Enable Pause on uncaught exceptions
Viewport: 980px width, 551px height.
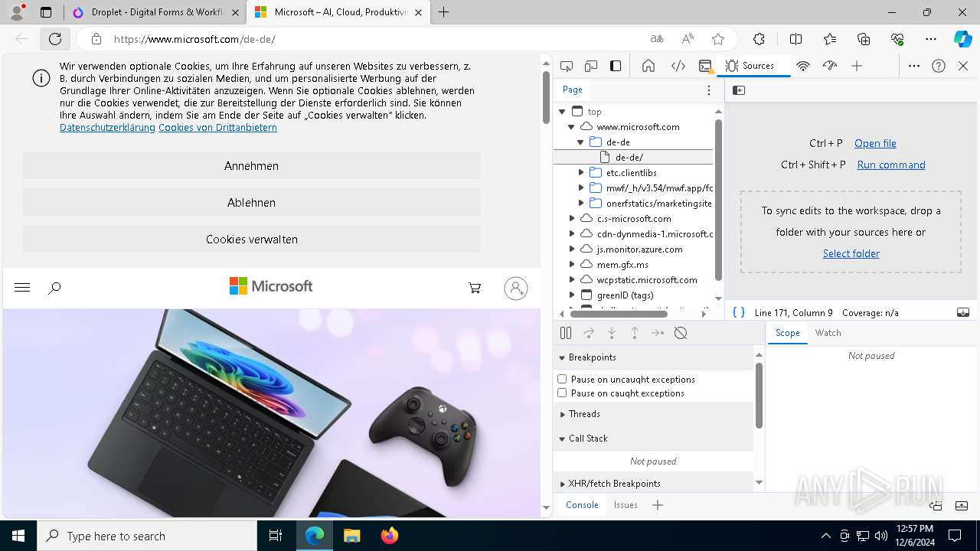click(x=562, y=379)
